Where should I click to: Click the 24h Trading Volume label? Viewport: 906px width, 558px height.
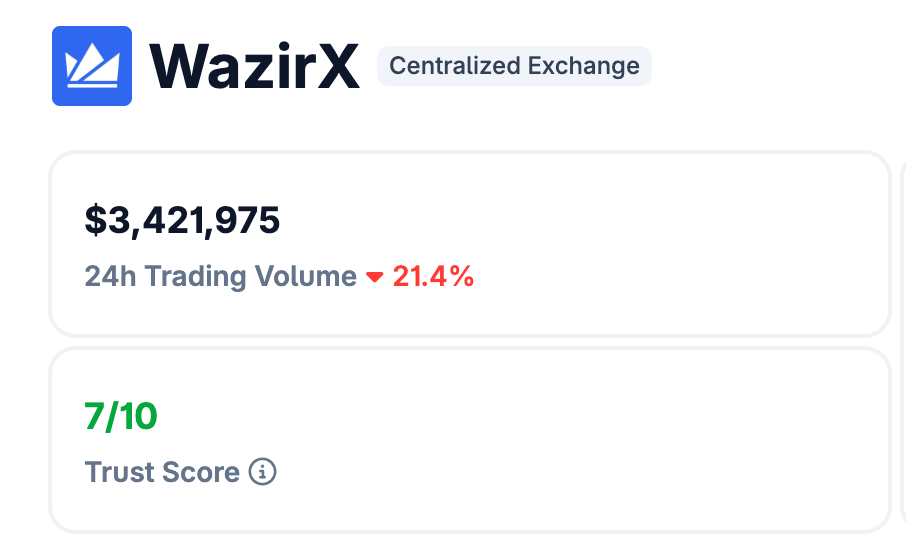tap(220, 277)
